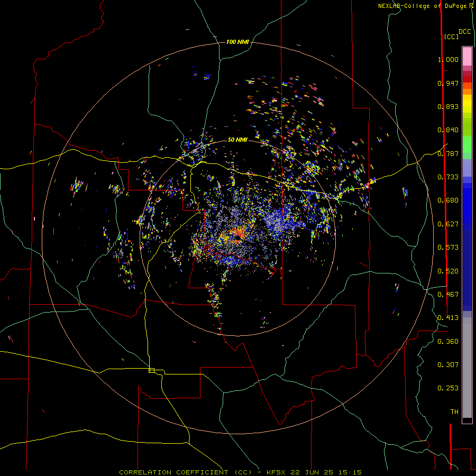Click the 0.893 scale value
476x476 pixels.
(448, 106)
